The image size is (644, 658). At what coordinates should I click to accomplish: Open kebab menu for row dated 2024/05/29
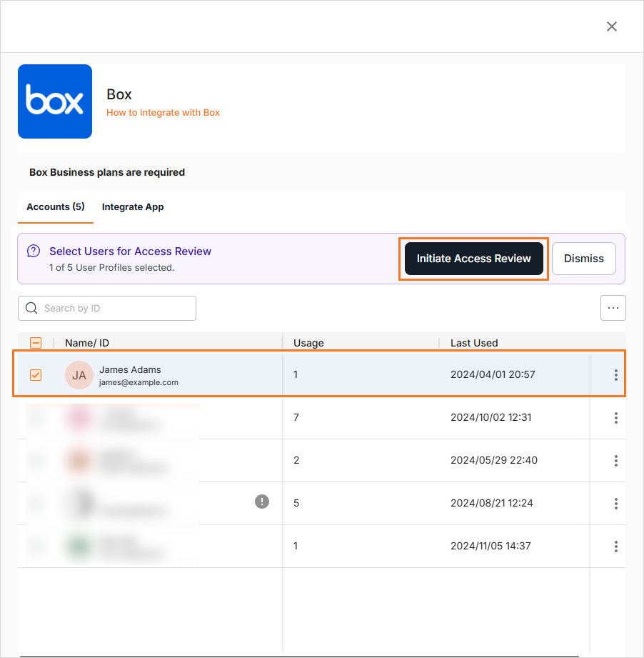616,461
